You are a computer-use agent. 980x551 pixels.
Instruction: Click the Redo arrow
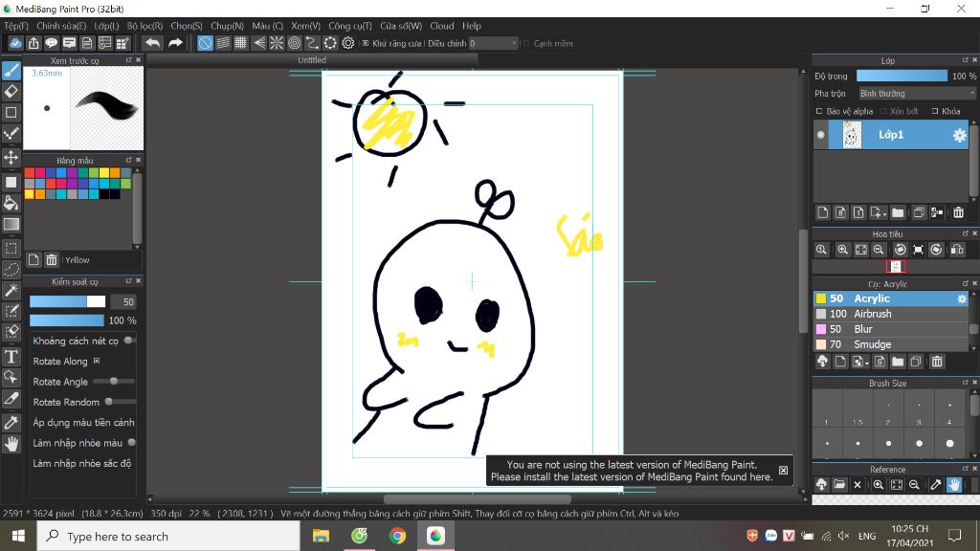pyautogui.click(x=176, y=43)
